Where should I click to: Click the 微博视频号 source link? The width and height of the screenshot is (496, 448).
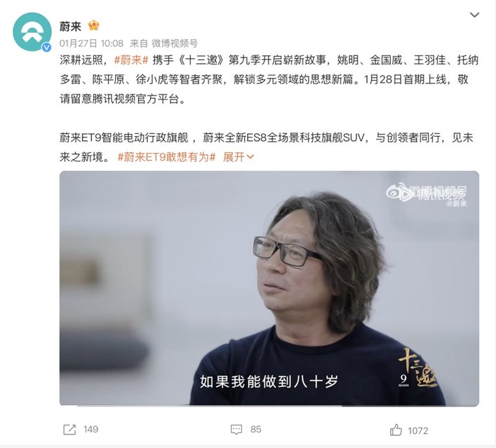(175, 43)
